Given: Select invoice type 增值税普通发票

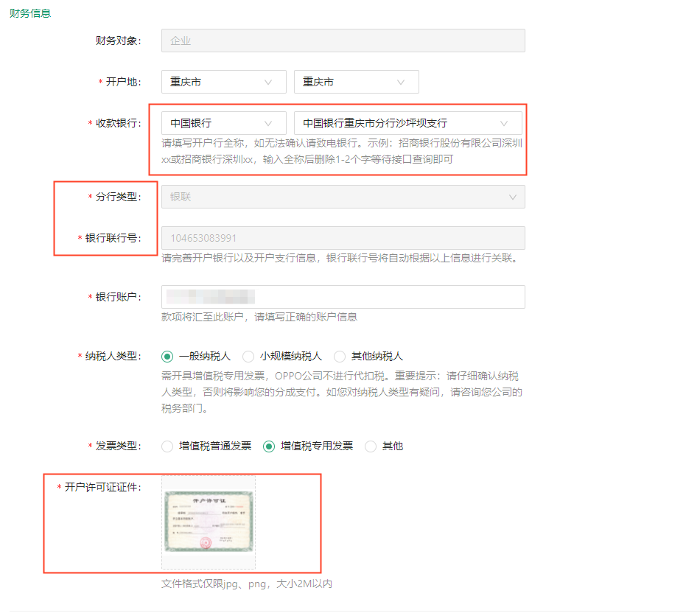Looking at the screenshot, I should click(x=167, y=446).
